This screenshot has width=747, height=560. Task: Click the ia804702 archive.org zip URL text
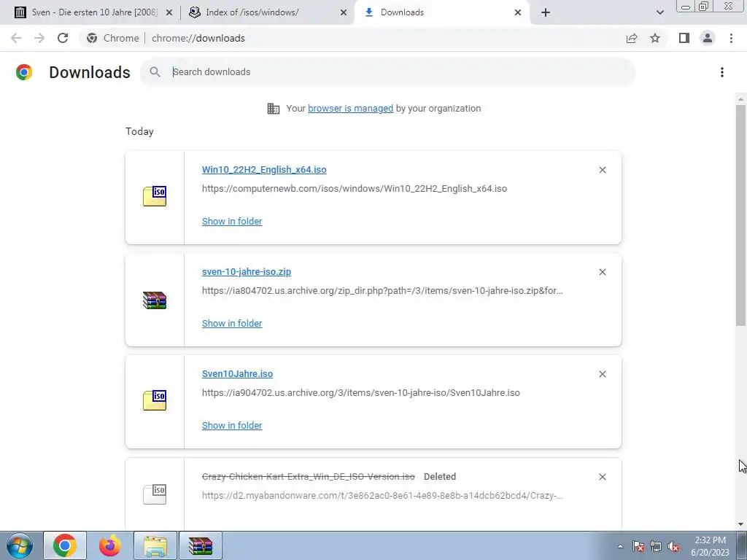click(382, 290)
